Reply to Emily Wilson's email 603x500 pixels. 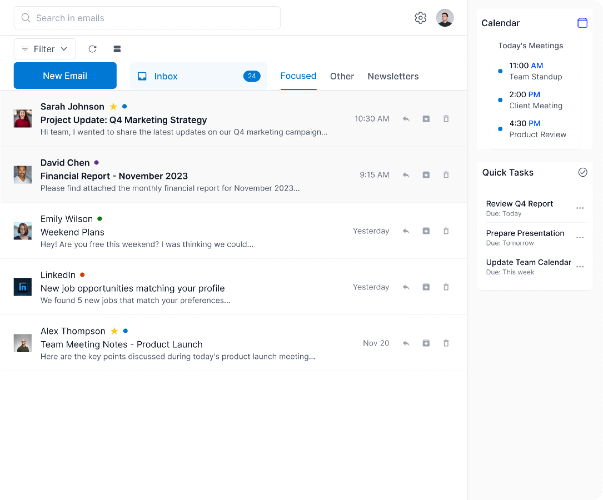406,231
